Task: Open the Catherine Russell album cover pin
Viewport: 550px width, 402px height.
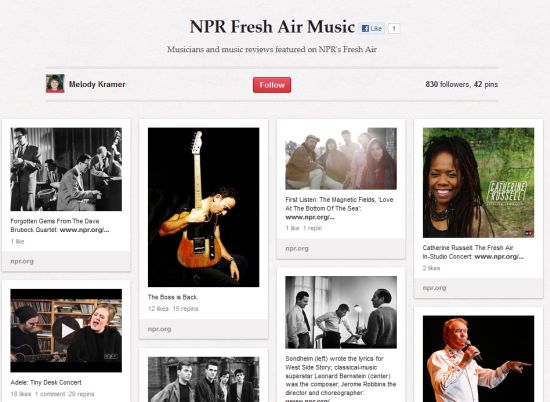Action: click(478, 182)
